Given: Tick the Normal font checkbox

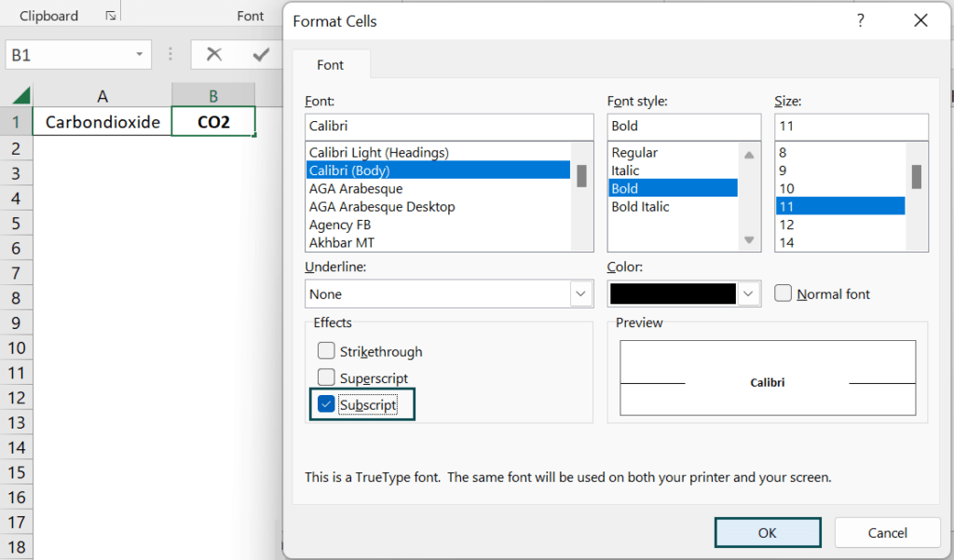Looking at the screenshot, I should (x=783, y=294).
